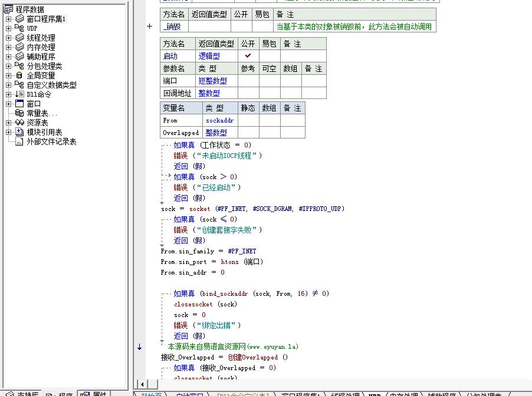Click the _销毁 method name cell
This screenshot has width=532, height=396.
[x=174, y=27]
